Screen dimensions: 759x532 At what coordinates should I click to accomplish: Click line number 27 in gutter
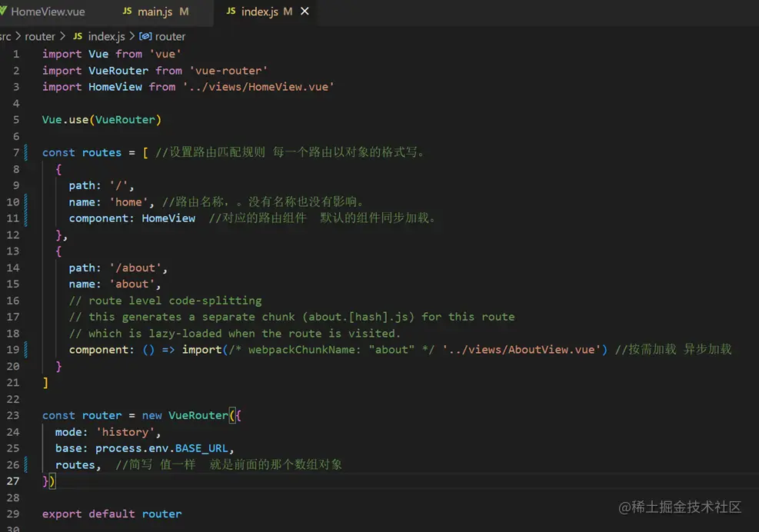(x=13, y=481)
